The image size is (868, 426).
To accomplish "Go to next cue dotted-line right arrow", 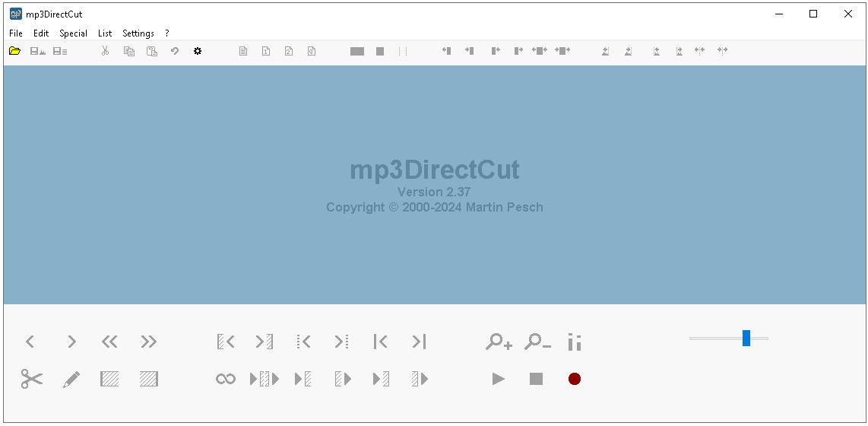I will (x=341, y=342).
